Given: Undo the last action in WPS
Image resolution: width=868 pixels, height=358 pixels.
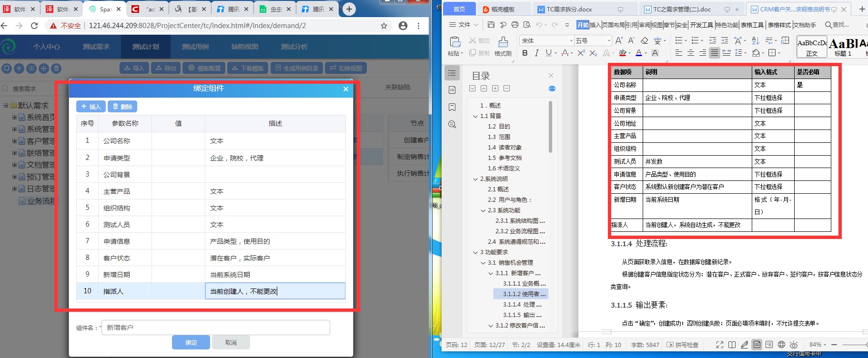Looking at the screenshot, I should point(539,25).
